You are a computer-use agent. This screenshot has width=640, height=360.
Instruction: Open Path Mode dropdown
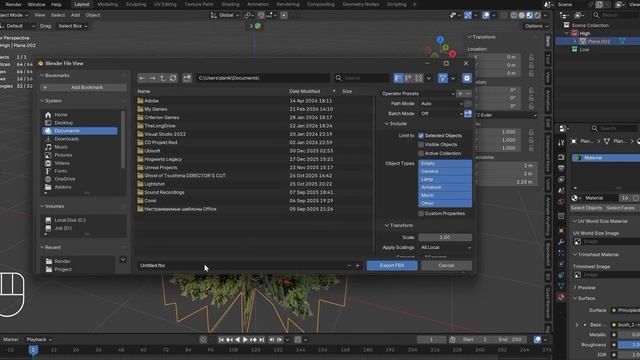(x=441, y=104)
